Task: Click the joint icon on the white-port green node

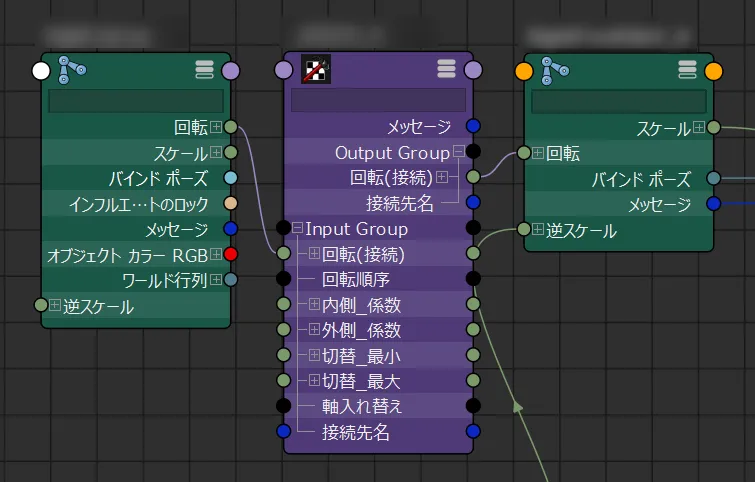Action: (72, 70)
